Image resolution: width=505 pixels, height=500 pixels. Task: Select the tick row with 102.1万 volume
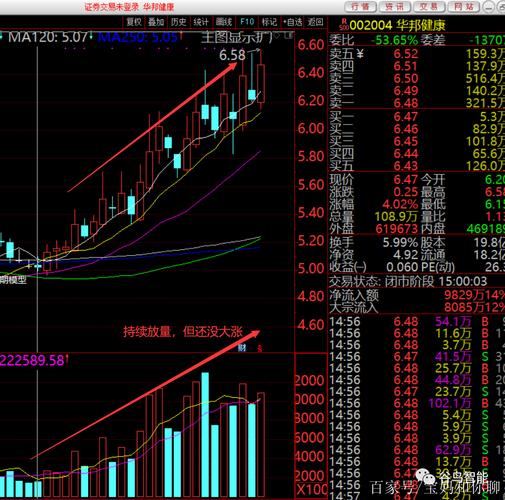pos(417,403)
